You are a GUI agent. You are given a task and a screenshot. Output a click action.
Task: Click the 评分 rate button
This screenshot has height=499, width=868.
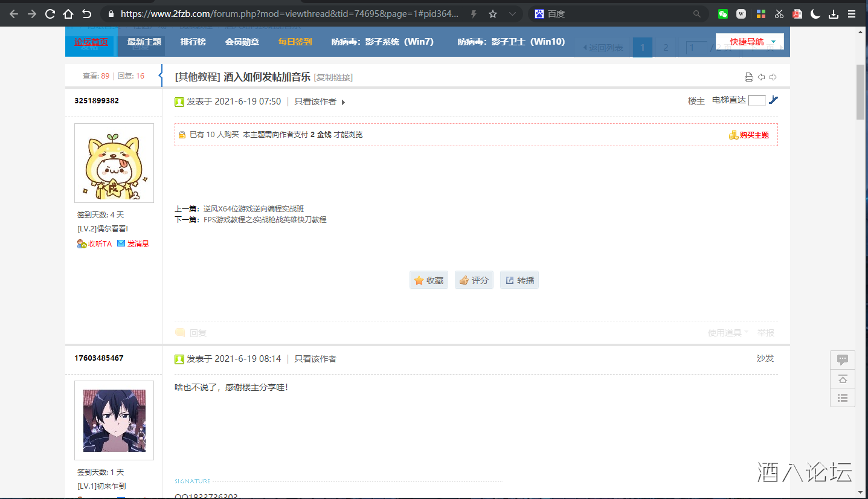(474, 280)
